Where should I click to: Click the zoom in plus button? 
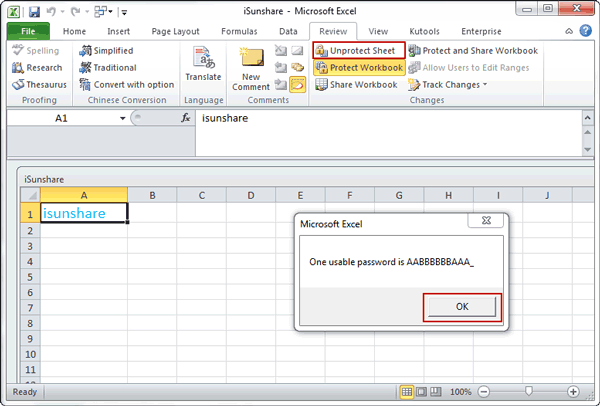[x=573, y=392]
